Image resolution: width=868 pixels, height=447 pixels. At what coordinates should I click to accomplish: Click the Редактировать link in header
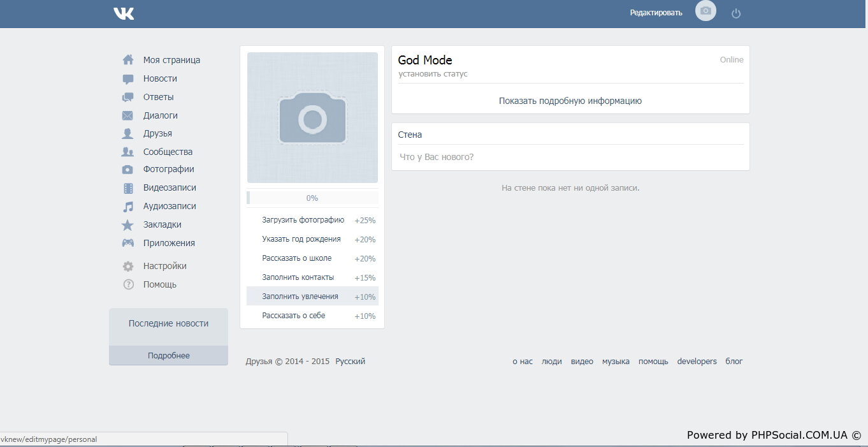(x=656, y=13)
